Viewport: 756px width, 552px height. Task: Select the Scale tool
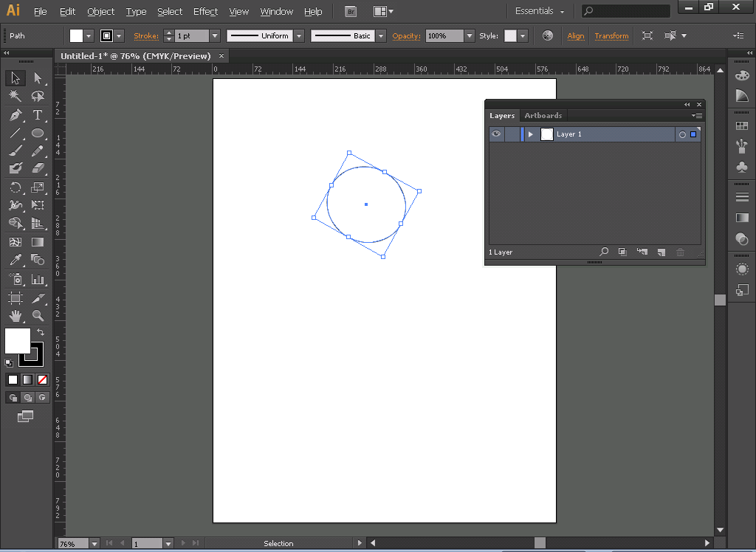(x=38, y=187)
